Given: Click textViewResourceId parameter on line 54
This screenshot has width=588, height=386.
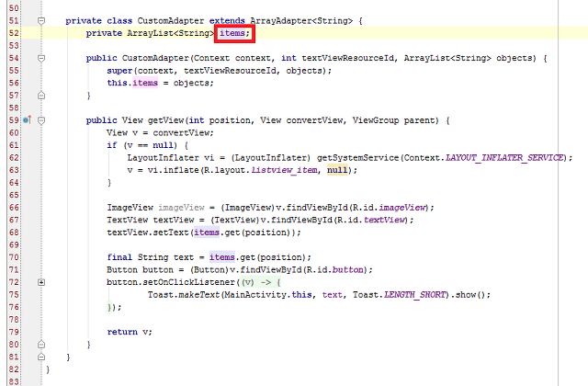Looking at the screenshot, I should [347, 58].
